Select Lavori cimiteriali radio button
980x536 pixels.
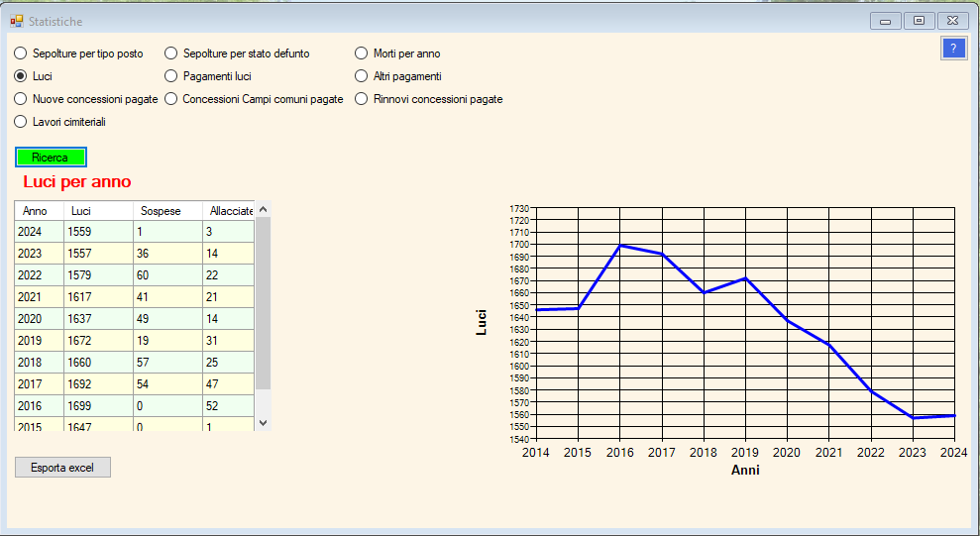(21, 122)
